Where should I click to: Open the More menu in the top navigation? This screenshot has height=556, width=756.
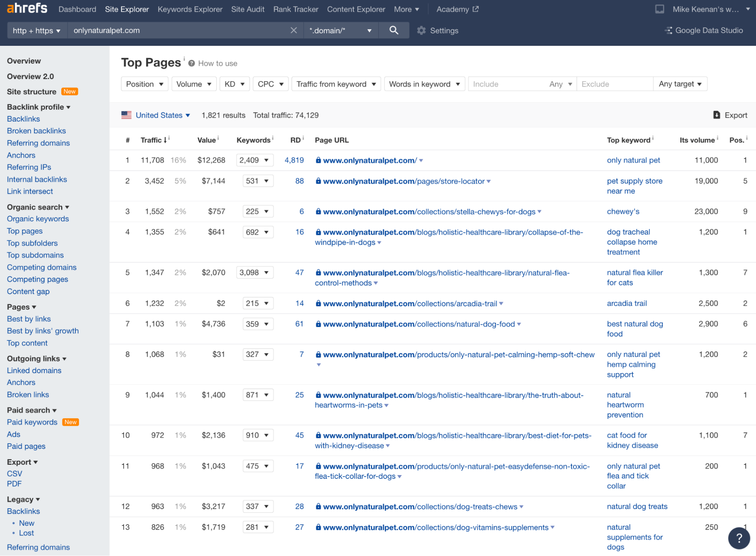[406, 9]
